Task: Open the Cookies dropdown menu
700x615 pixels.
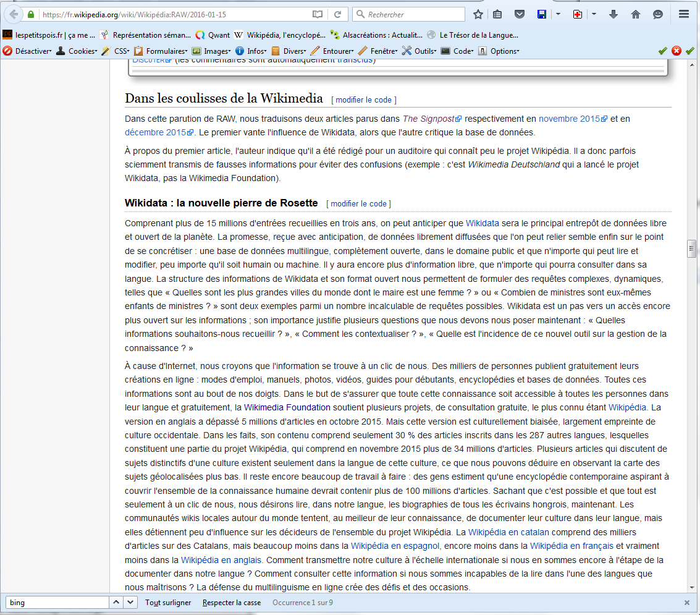Action: 77,51
